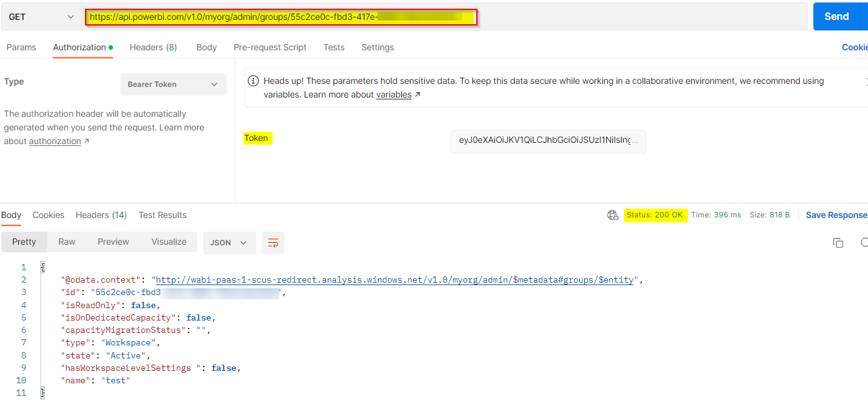Open the Params tab
Viewport: 868px width, 405px height.
point(22,47)
